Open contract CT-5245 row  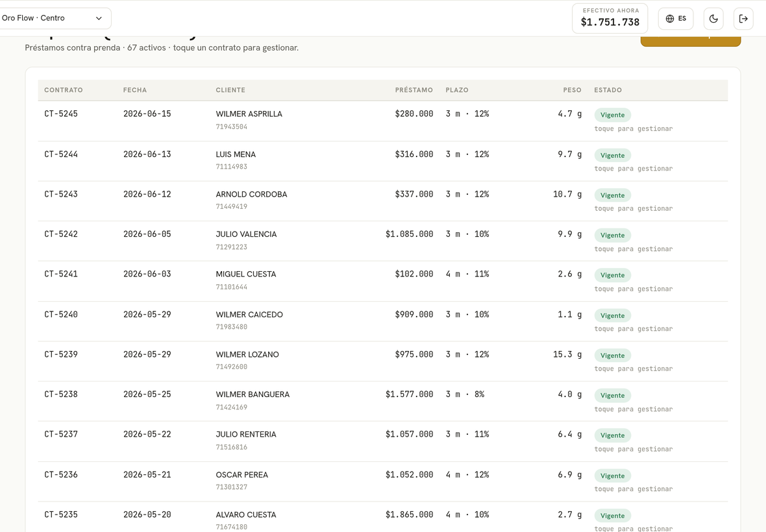[383, 121]
